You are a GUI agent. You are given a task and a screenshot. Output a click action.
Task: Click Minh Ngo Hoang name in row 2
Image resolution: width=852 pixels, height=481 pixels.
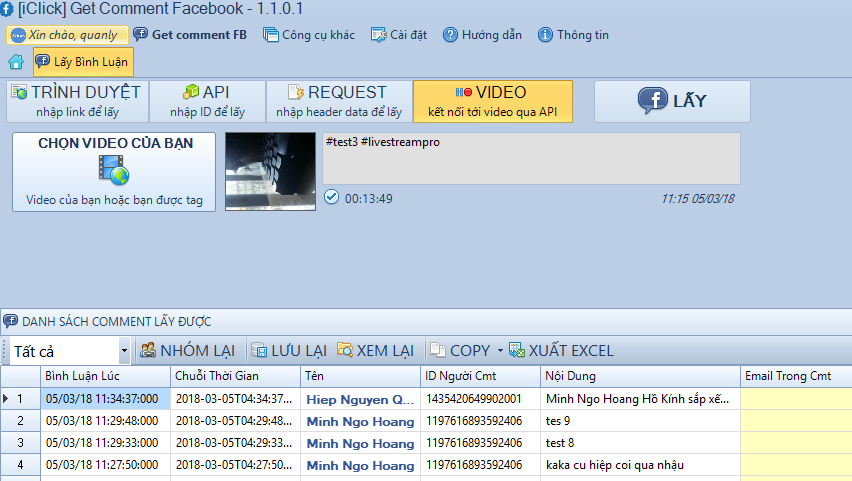360,422
